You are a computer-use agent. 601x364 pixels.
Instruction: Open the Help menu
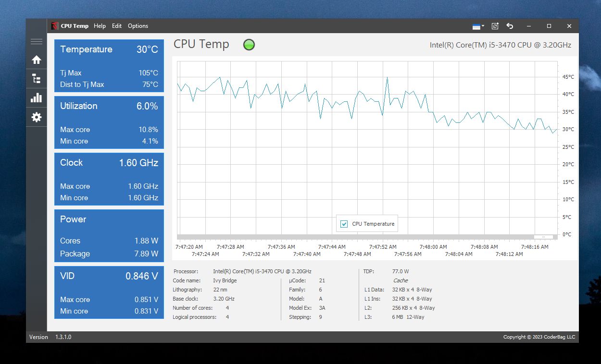pyautogui.click(x=100, y=26)
